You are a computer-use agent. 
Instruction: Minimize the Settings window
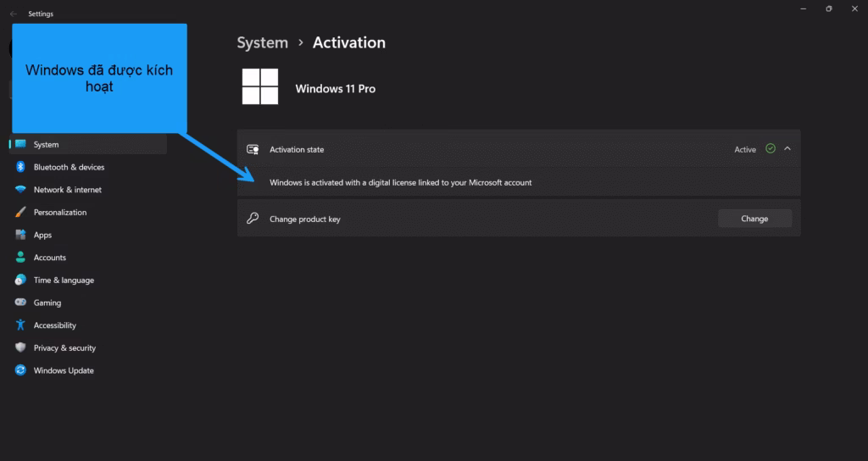pos(804,8)
